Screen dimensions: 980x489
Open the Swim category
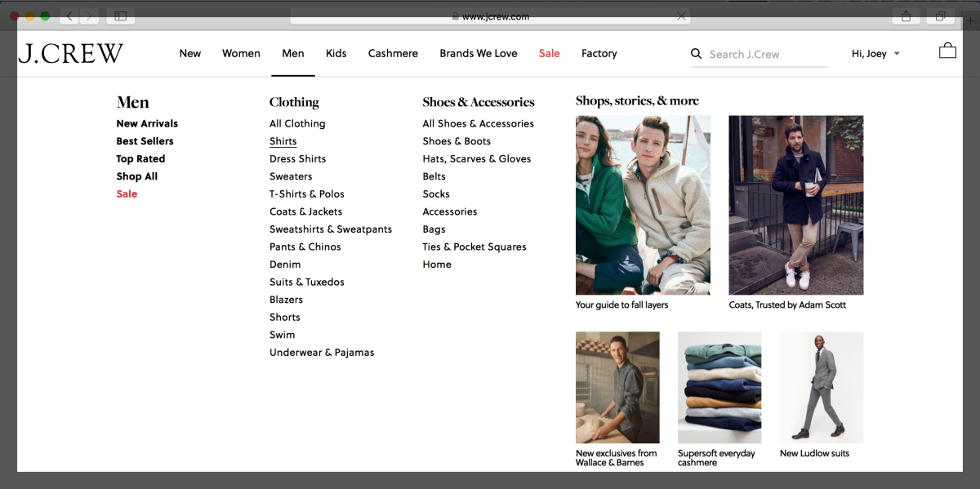pos(283,335)
